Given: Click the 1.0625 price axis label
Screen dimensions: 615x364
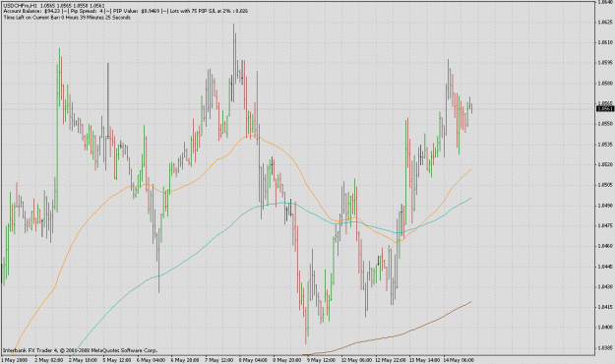Looking at the screenshot, I should [604, 22].
